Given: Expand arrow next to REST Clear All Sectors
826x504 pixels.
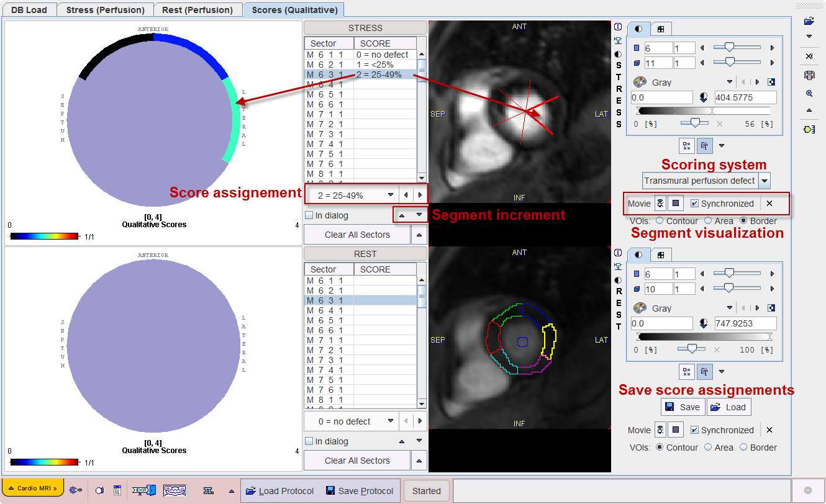Looking at the screenshot, I should [419, 461].
